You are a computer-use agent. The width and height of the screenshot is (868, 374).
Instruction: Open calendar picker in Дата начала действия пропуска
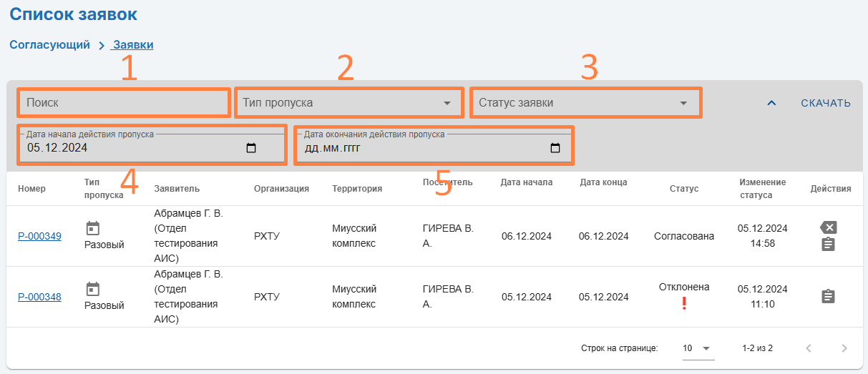pos(251,149)
